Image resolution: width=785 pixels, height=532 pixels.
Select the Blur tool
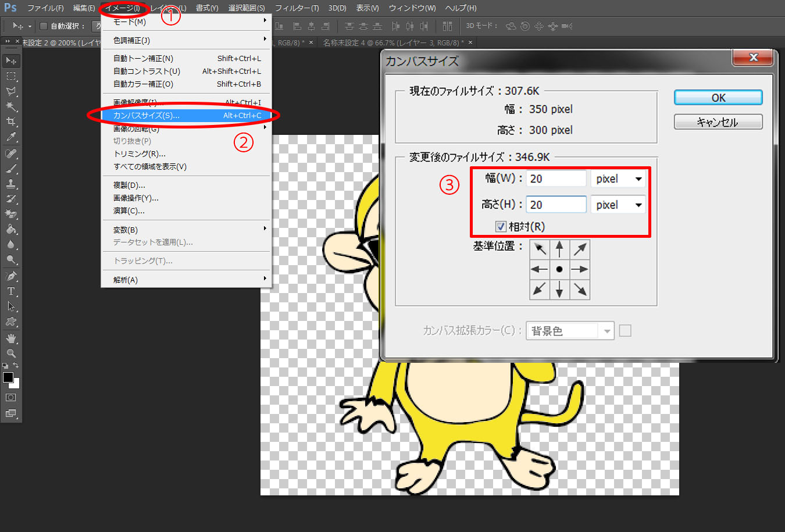[11, 244]
